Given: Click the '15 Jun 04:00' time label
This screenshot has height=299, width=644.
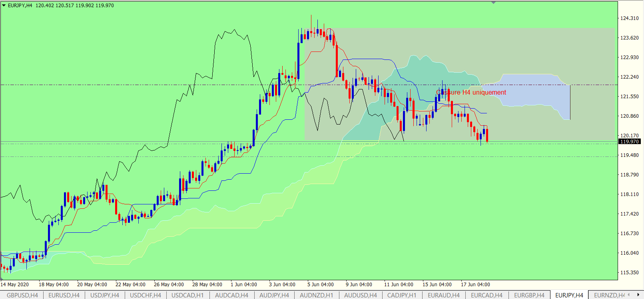Looking at the screenshot, I should coord(437,285).
